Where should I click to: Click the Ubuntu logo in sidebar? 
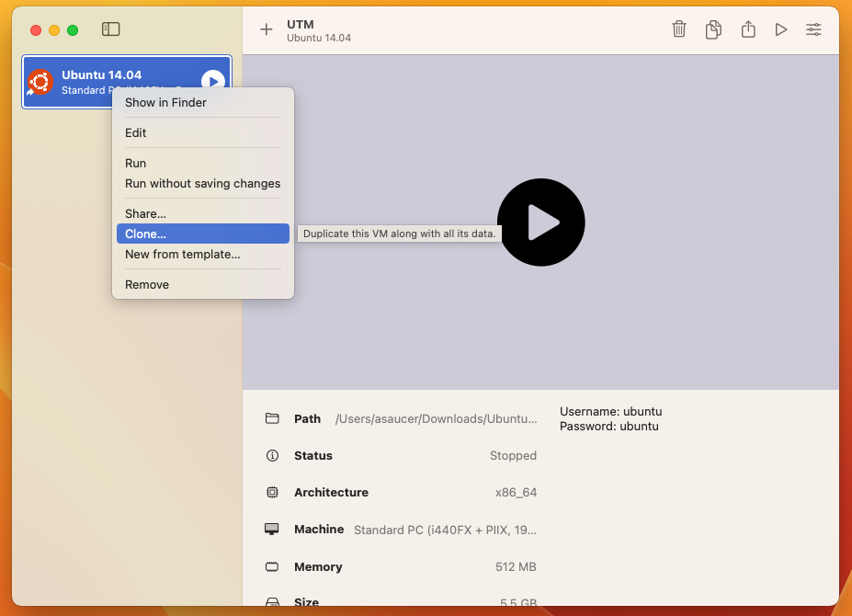(40, 82)
